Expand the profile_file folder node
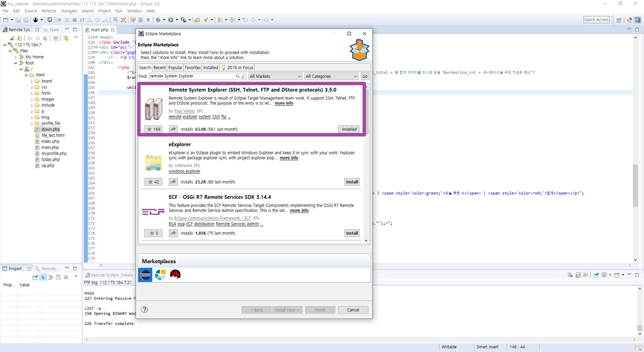Screen dimensions: 644x352 coord(31,124)
